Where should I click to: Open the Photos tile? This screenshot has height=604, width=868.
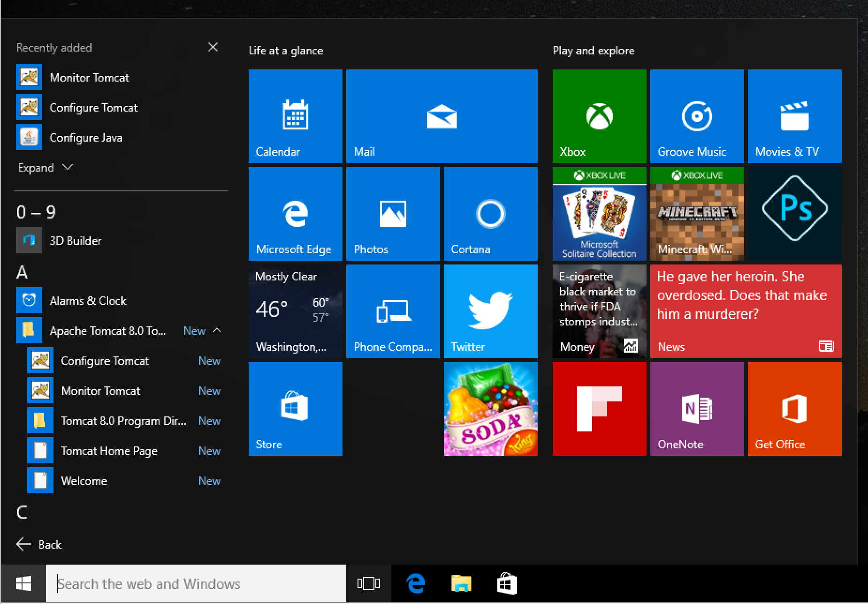point(393,214)
